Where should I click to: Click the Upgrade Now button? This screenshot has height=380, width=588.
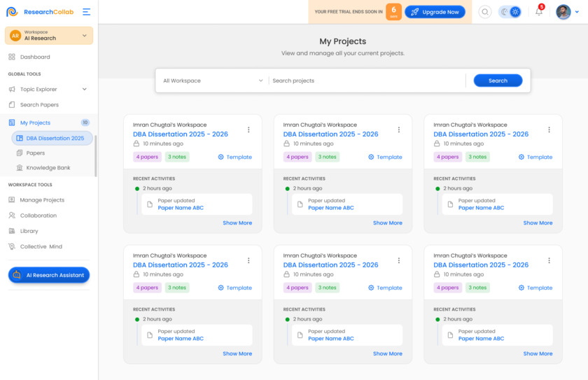pos(435,12)
